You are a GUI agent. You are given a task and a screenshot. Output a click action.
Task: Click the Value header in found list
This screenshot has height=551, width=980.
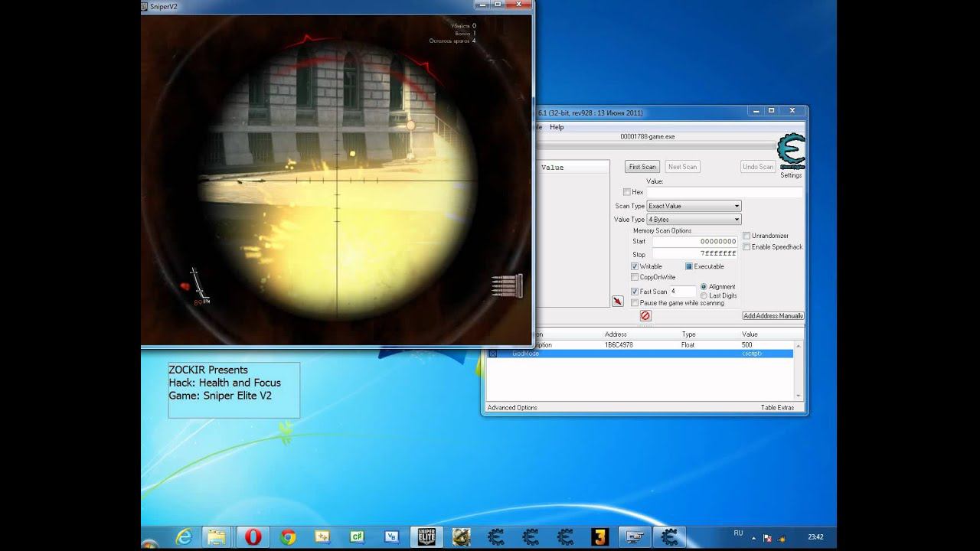(x=552, y=168)
